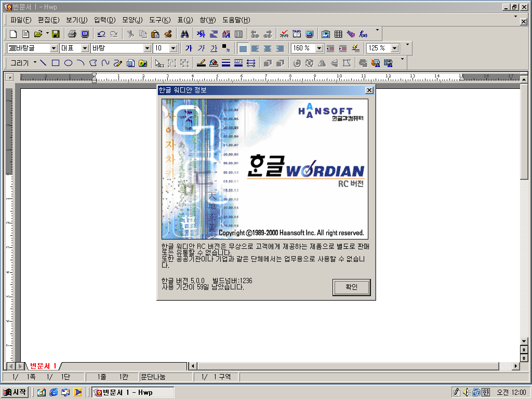
Task: Open dropdown arrow beside open folder icon
Action: coord(47,34)
